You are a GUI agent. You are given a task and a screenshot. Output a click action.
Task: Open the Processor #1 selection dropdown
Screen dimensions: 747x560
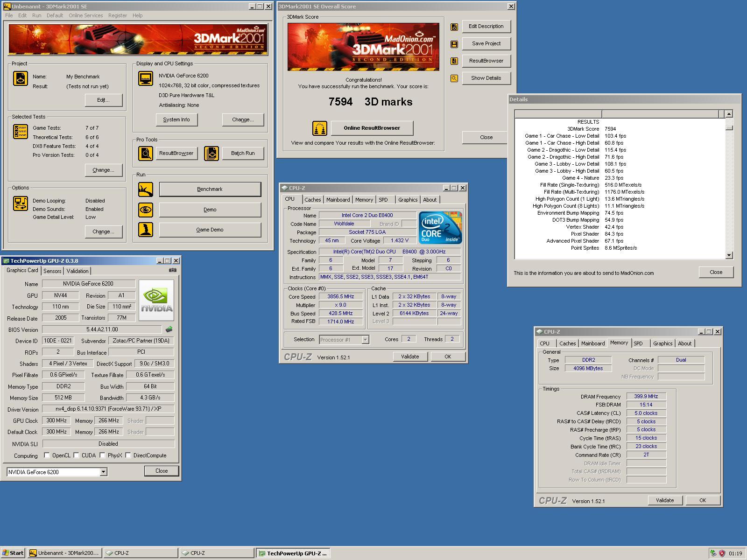click(x=365, y=340)
